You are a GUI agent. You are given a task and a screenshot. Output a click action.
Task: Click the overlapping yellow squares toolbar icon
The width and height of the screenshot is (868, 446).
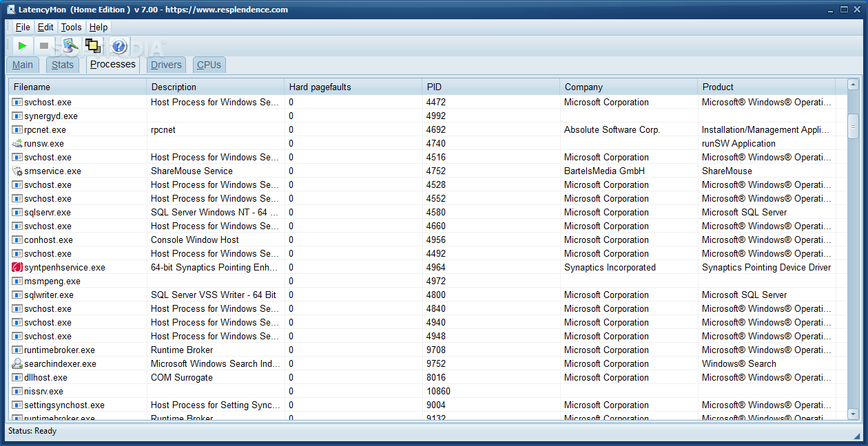click(x=93, y=46)
